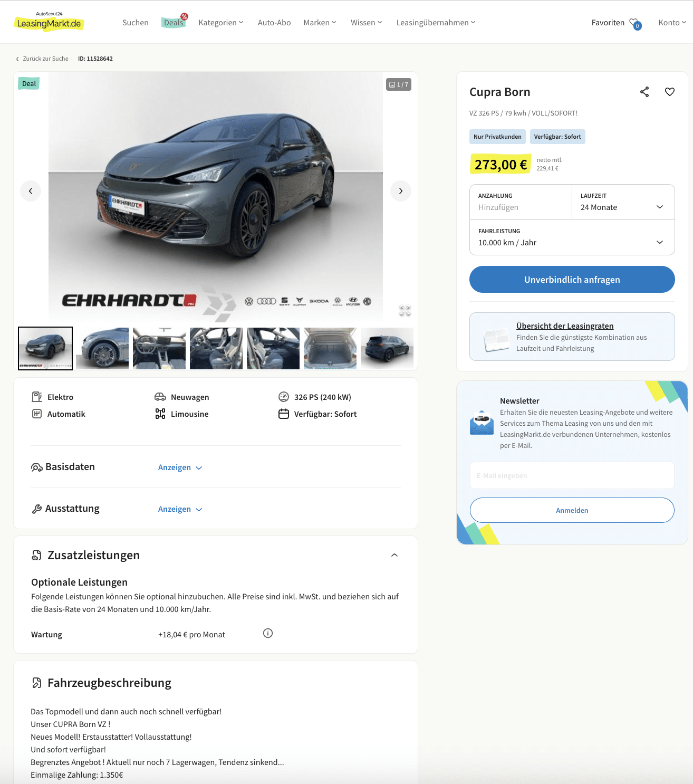Open Übersicht der Leasingraten link

click(564, 326)
